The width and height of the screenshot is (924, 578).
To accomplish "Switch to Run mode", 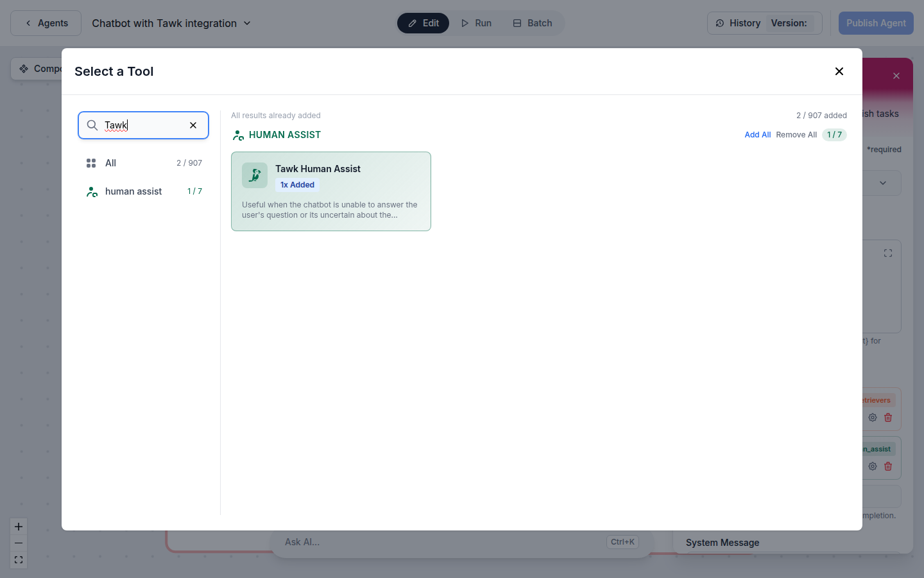I will coord(476,23).
